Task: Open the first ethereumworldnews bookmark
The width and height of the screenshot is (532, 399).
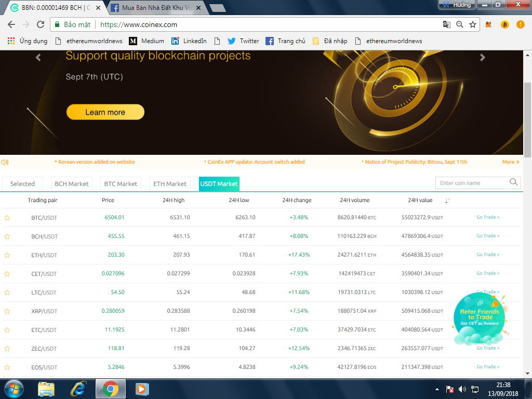Action: click(x=89, y=41)
